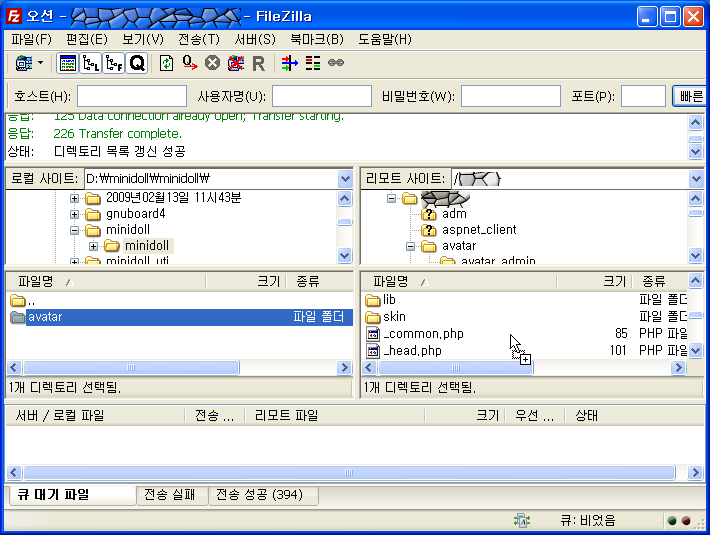
Task: Toggle synchronized browsing icon
Action: [336, 63]
